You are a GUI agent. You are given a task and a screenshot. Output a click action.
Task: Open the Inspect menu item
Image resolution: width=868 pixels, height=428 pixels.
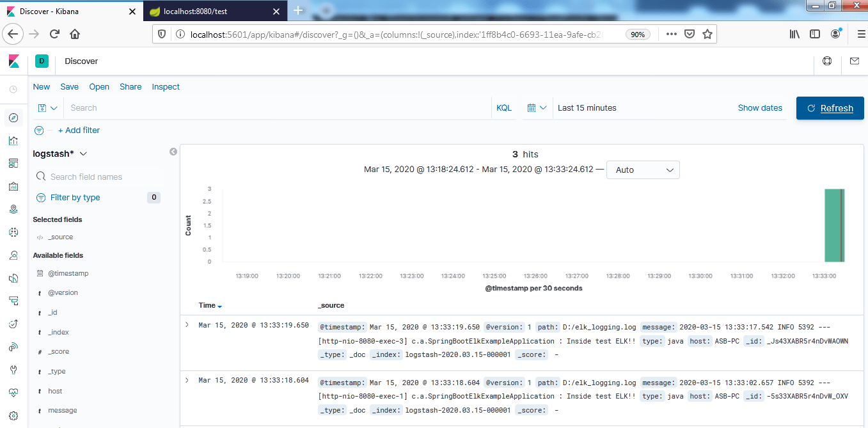click(166, 86)
